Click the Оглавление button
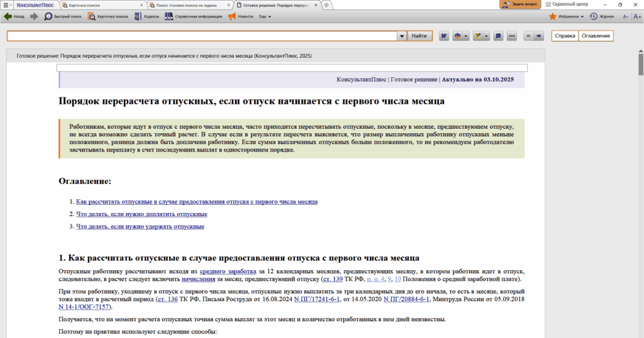Viewport: 644px width, 338px height. tap(596, 36)
